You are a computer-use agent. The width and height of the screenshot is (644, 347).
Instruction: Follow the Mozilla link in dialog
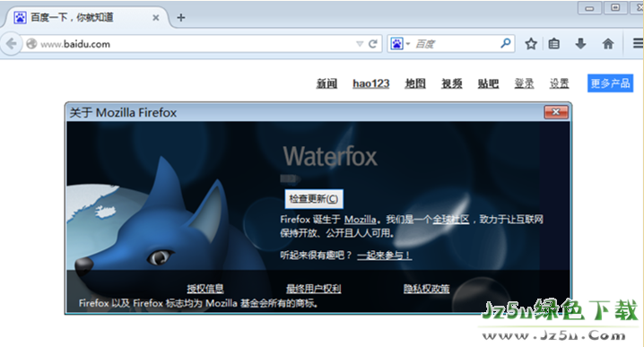pos(360,220)
